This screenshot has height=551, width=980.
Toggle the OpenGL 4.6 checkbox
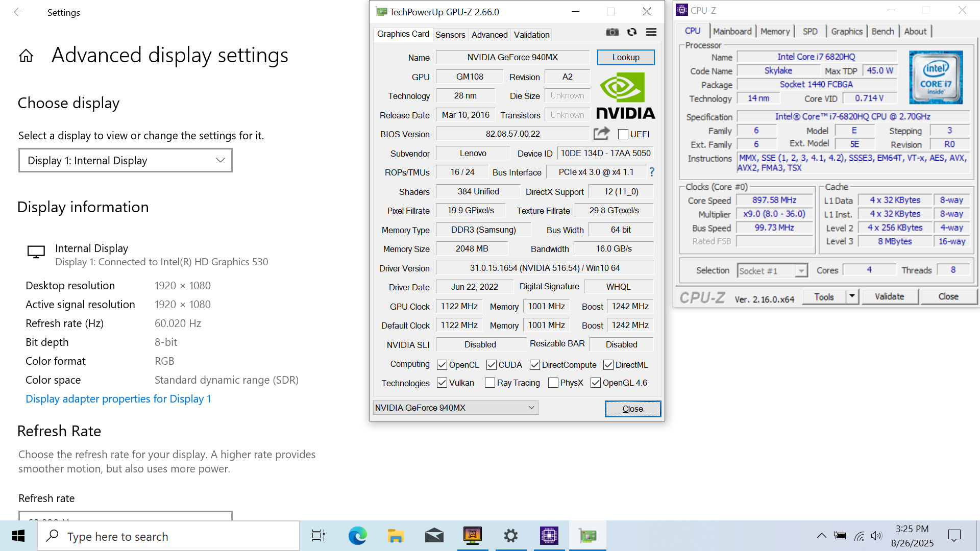596,383
